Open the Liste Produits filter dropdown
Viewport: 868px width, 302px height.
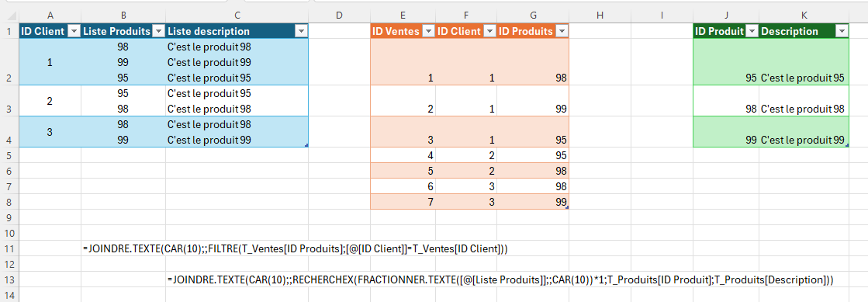158,32
